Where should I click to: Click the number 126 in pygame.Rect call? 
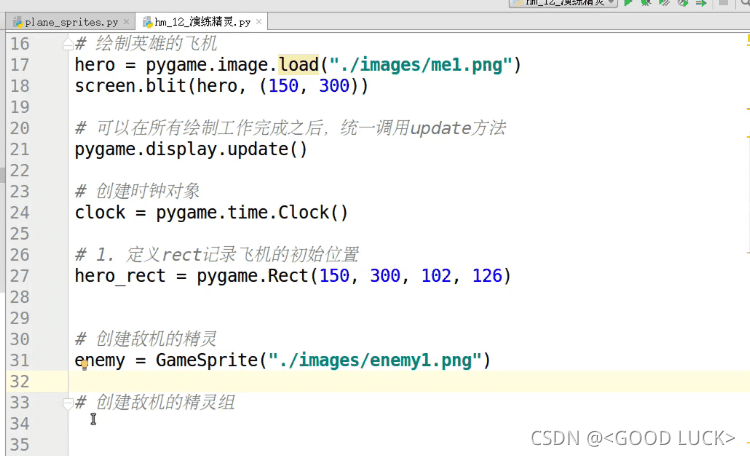pyautogui.click(x=487, y=276)
